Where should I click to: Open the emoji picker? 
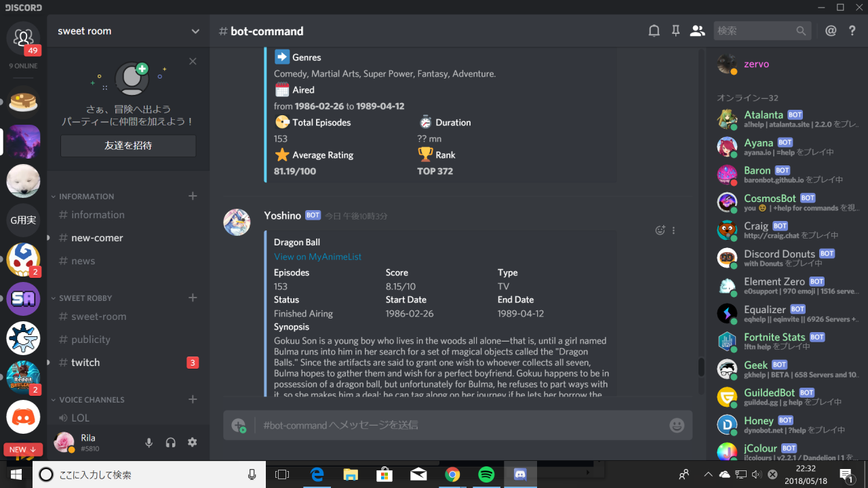(x=677, y=425)
